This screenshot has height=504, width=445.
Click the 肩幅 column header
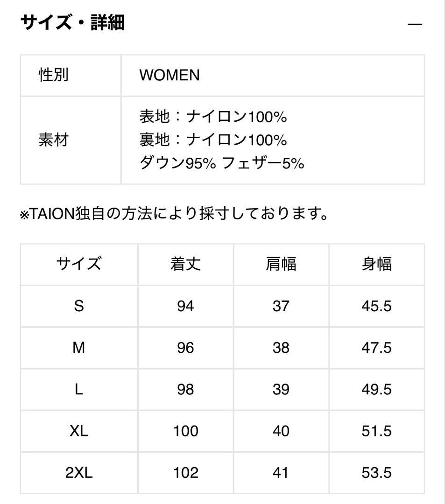point(281,264)
